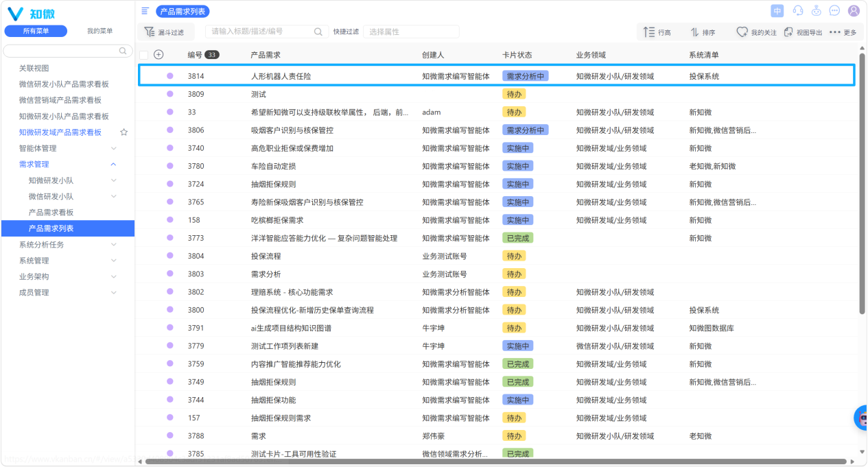Click 已完成 status tag of row 3773

pyautogui.click(x=517, y=238)
